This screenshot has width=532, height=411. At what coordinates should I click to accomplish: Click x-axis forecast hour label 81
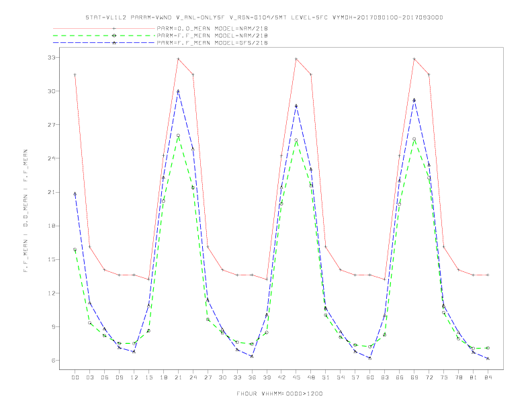coord(474,377)
